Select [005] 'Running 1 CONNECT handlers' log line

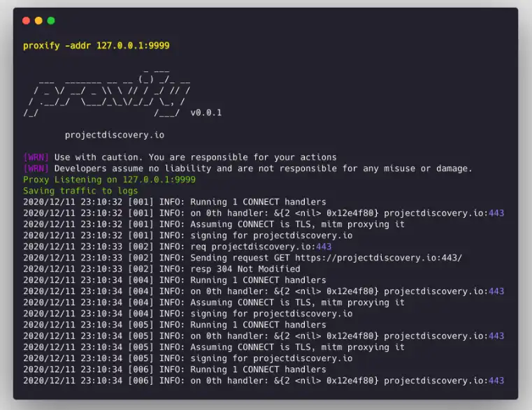coord(175,325)
